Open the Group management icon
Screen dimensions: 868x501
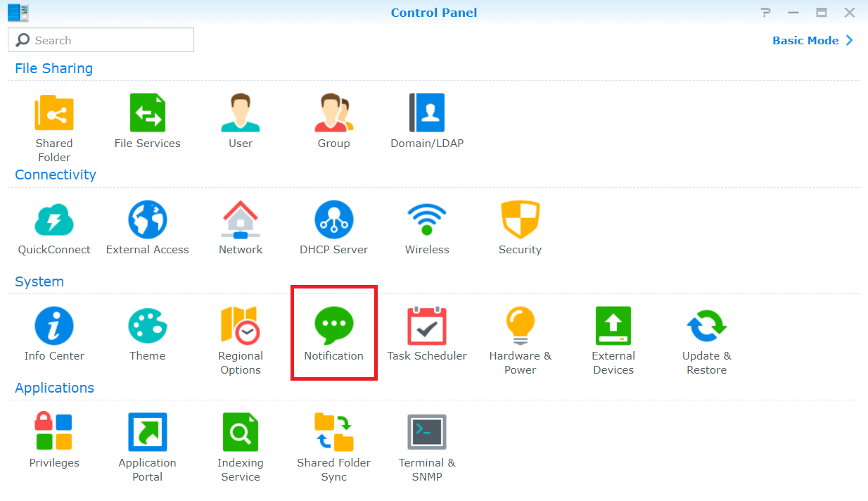pos(334,113)
